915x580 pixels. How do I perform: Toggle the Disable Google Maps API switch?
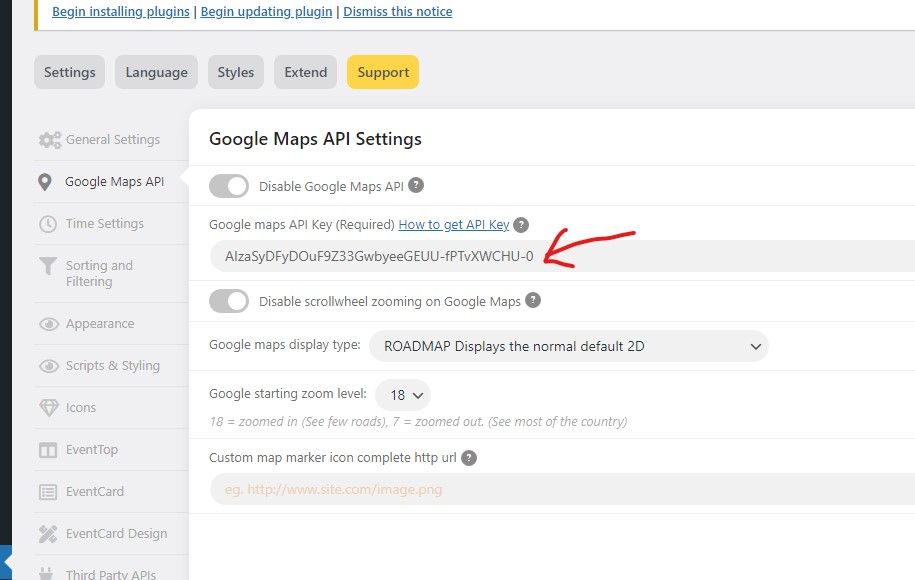[x=229, y=186]
